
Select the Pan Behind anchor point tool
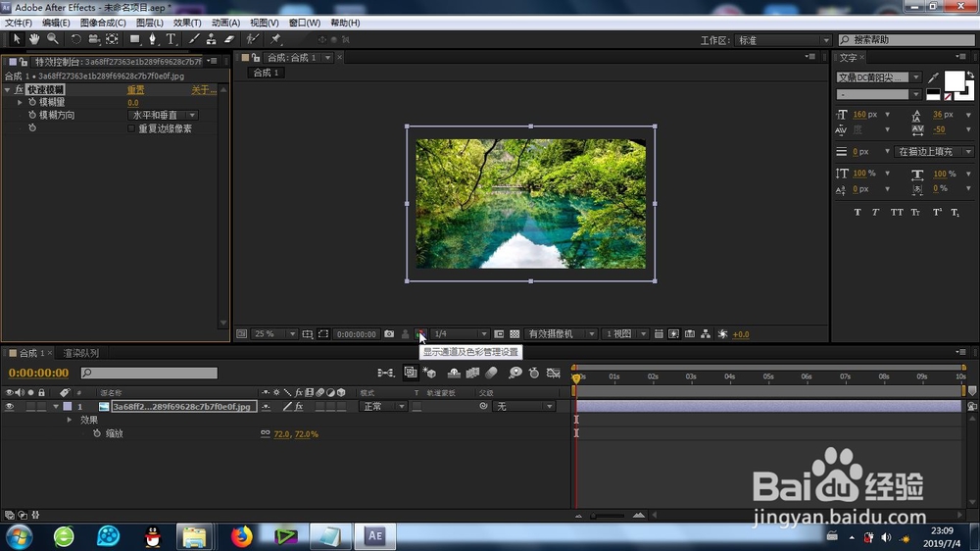pyautogui.click(x=112, y=39)
